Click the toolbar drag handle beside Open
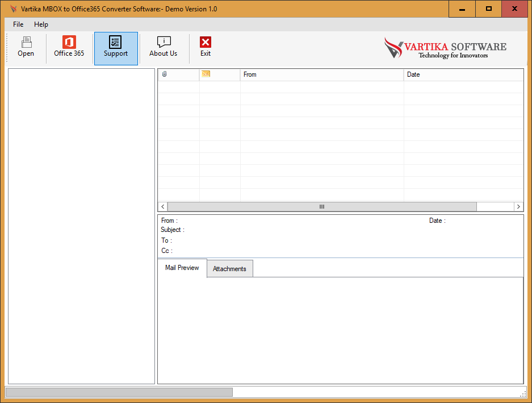Image resolution: width=532 pixels, height=403 pixels. (6, 48)
